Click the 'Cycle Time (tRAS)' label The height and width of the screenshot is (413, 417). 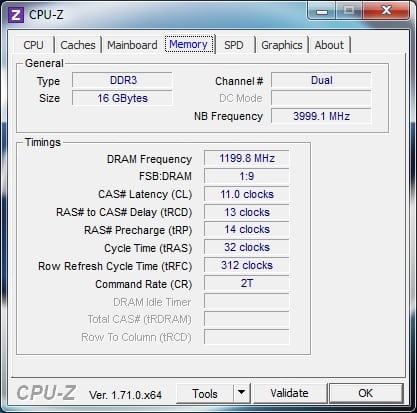pyautogui.click(x=148, y=248)
